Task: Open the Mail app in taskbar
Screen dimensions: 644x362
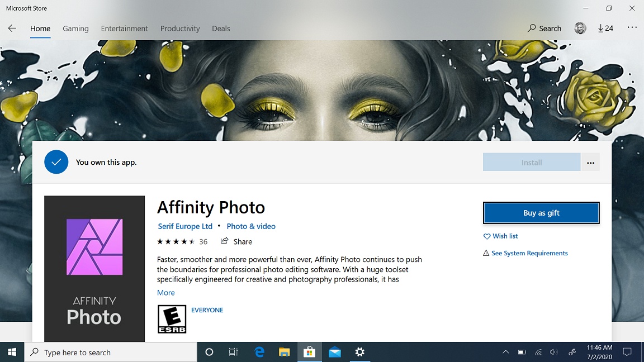Action: click(334, 352)
